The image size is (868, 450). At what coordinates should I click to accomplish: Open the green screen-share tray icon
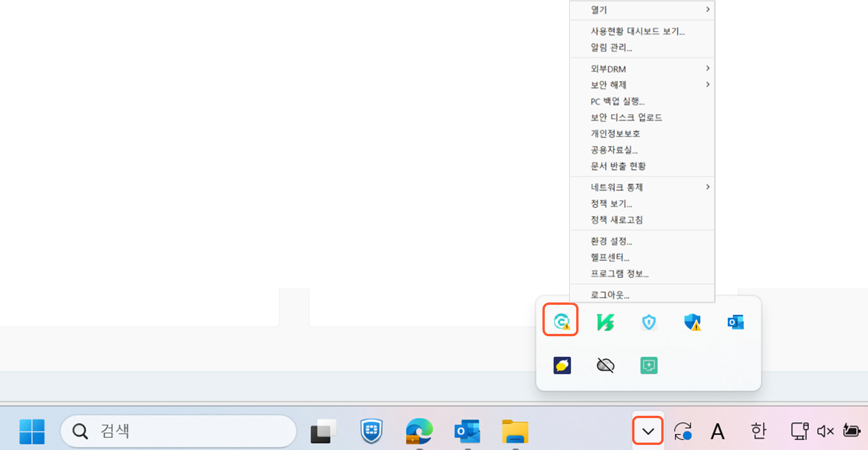click(649, 365)
